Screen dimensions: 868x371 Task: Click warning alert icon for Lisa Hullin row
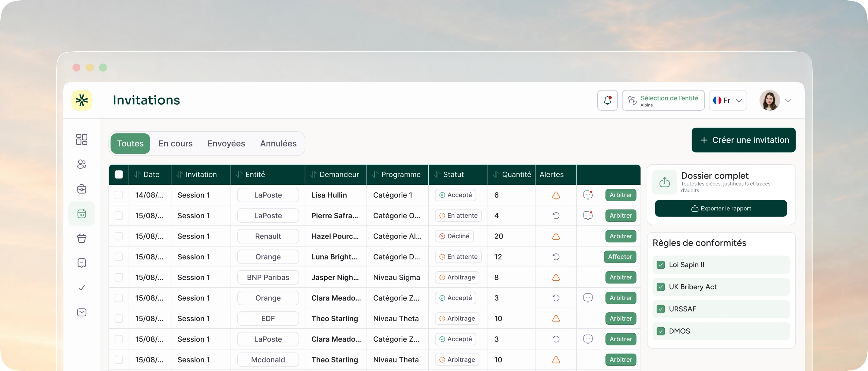pyautogui.click(x=556, y=195)
